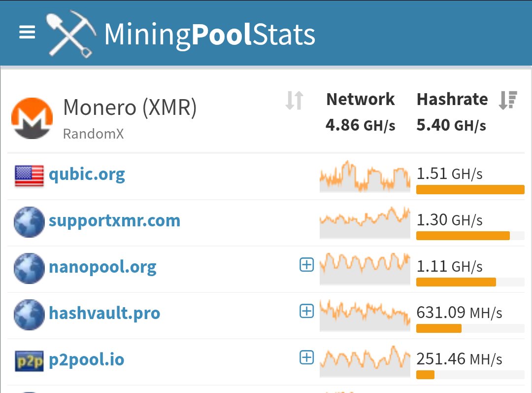View nanopool.org hashrate sparkline chart

[365, 269]
